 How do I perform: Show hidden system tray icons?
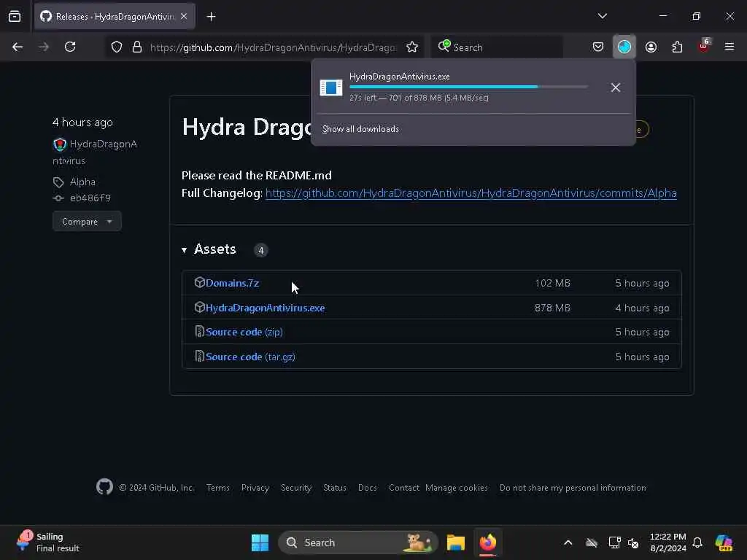(568, 542)
